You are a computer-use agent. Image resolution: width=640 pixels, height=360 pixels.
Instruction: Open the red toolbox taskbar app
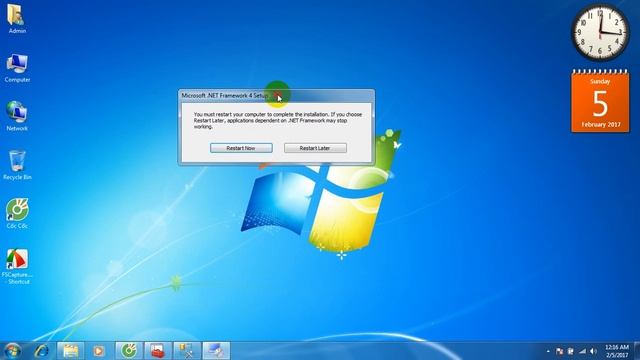pyautogui.click(x=158, y=351)
